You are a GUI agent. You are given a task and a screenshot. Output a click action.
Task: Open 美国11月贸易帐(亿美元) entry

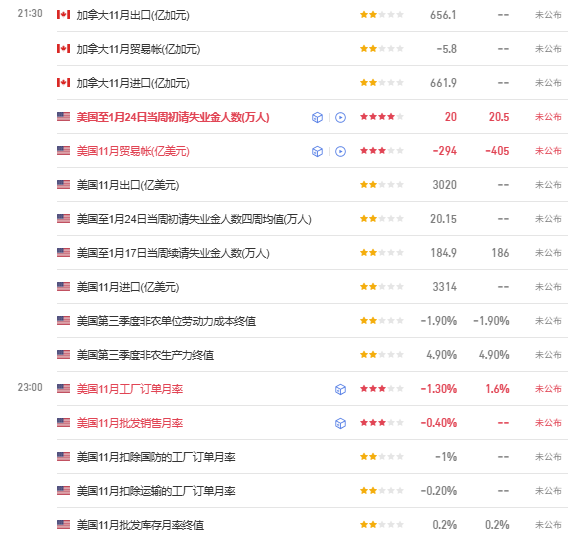[x=133, y=151]
